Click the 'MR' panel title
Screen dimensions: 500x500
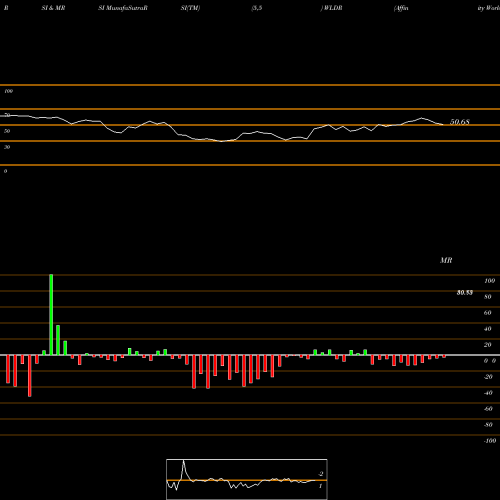(446, 260)
